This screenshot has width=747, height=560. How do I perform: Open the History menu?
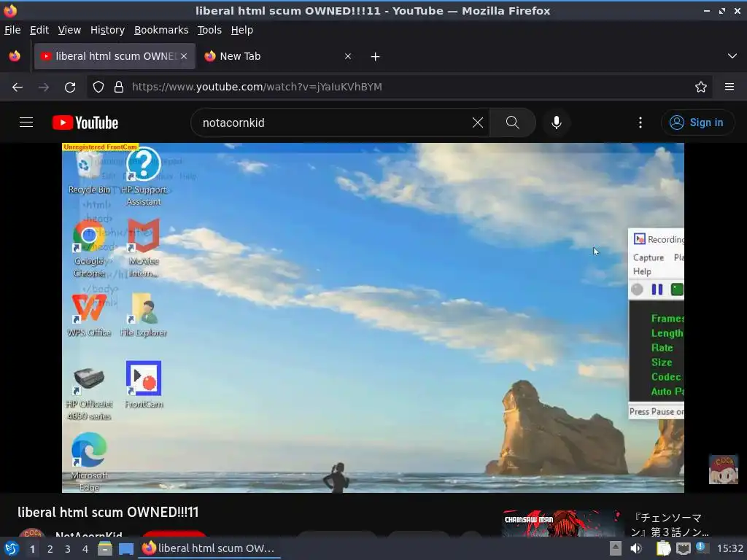tap(107, 30)
